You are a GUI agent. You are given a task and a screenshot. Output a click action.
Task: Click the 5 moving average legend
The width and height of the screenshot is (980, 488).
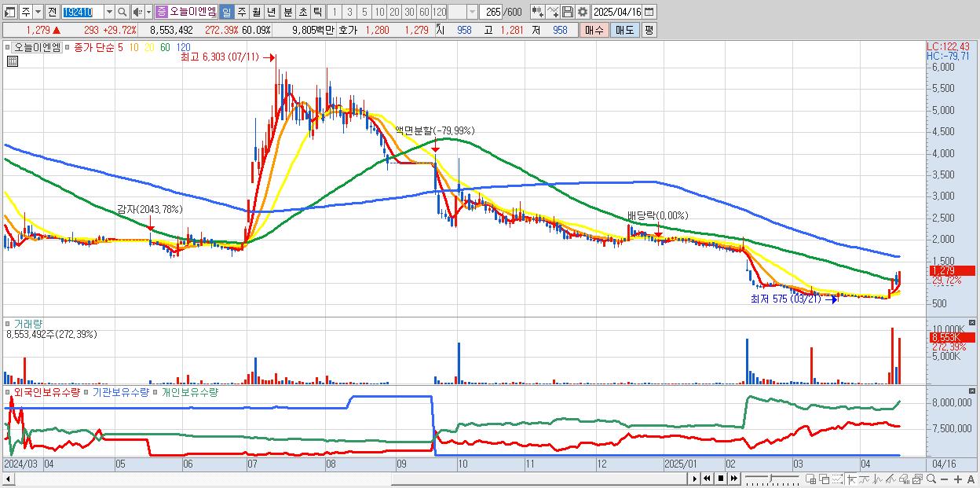[x=120, y=47]
